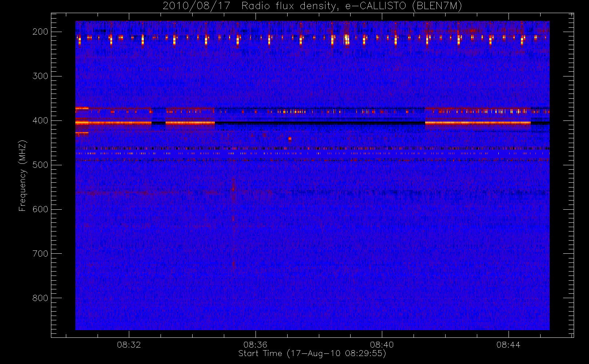Click the 08:44 time tick label
This screenshot has width=589, height=364.
(x=509, y=345)
